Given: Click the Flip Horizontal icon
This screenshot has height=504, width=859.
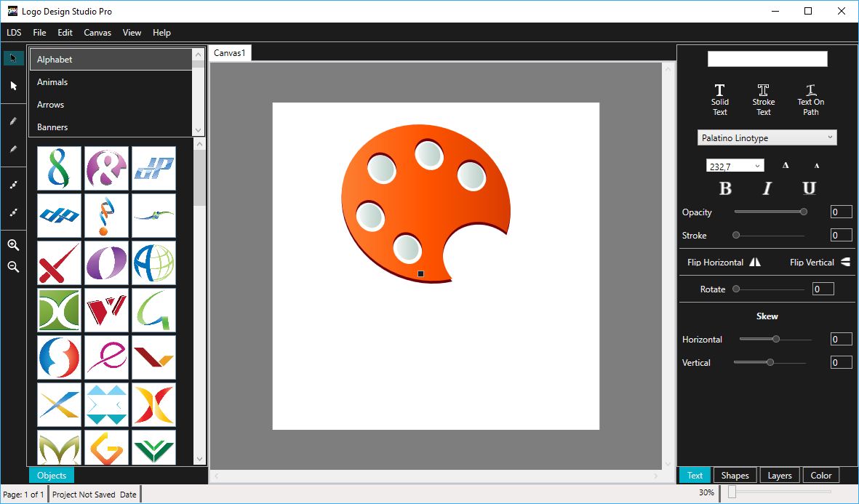Looking at the screenshot, I should click(755, 262).
